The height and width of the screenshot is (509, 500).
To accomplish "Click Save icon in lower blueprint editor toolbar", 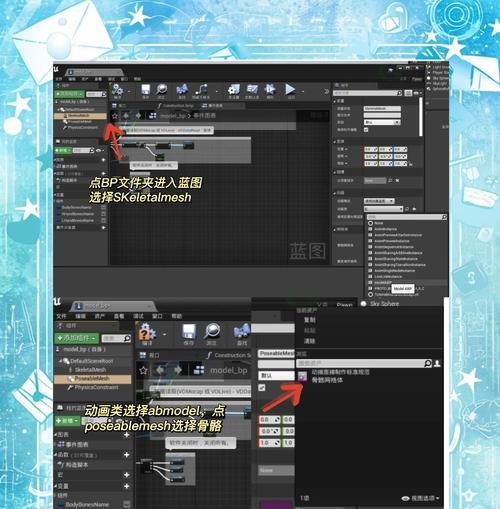I will 189,331.
